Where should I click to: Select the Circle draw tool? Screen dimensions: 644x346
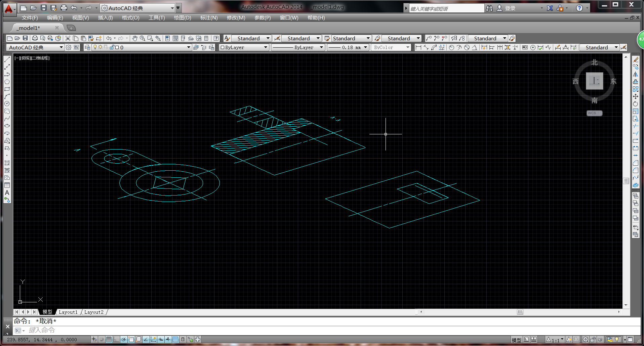pyautogui.click(x=7, y=104)
